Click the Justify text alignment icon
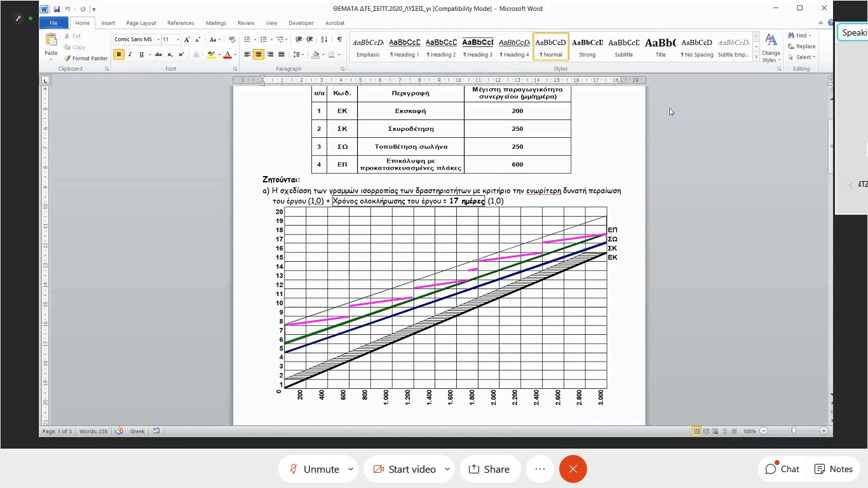868x488 pixels. (x=281, y=55)
